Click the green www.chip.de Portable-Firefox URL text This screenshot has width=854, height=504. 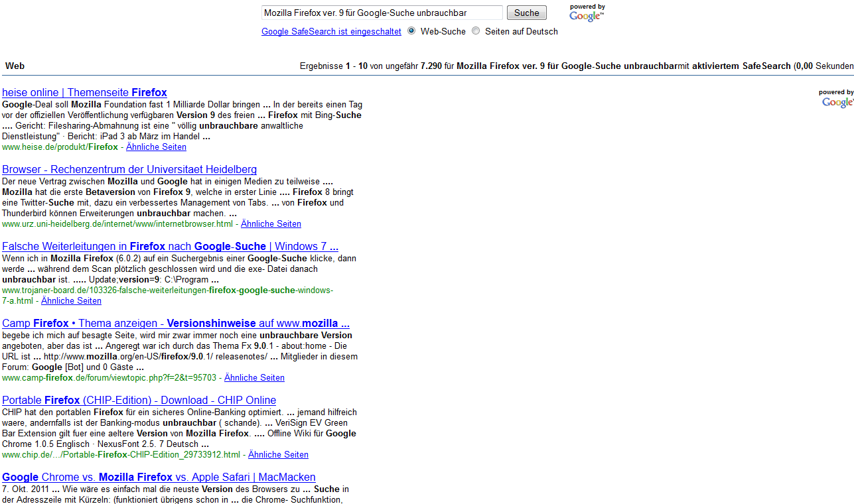tap(121, 454)
